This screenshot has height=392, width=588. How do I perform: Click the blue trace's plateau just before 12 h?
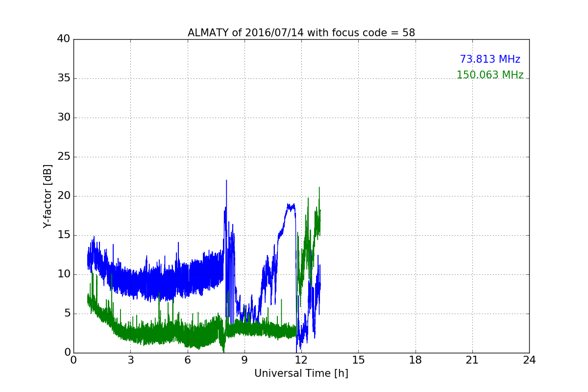291,207
